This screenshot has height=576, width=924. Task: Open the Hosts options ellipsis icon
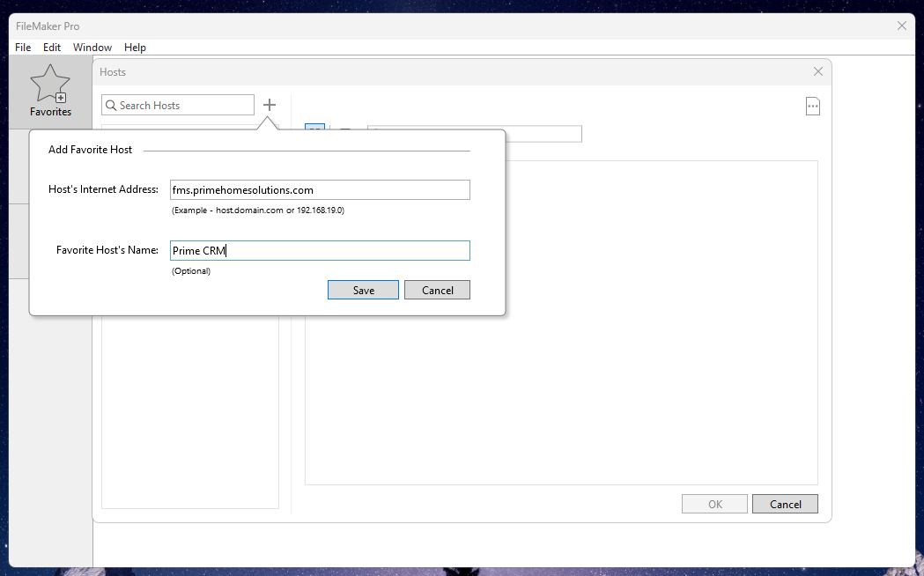[813, 107]
